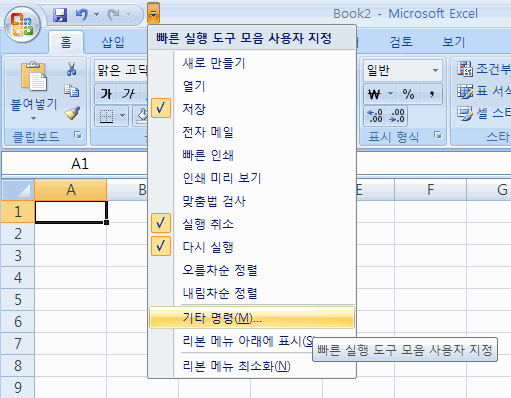Enable 열기 in Quick Access menu

click(252, 86)
